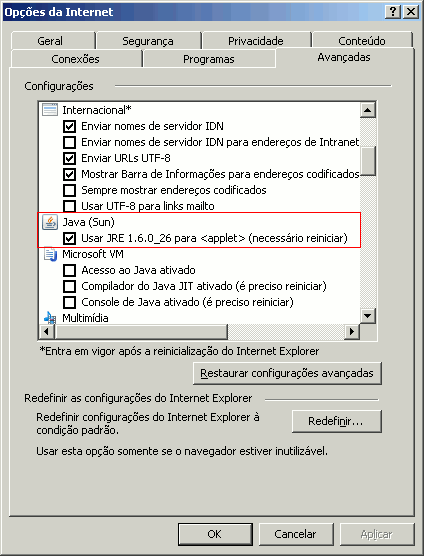Enable Sempre mostrar endereços codificados
This screenshot has width=424, height=556.
tap(69, 190)
